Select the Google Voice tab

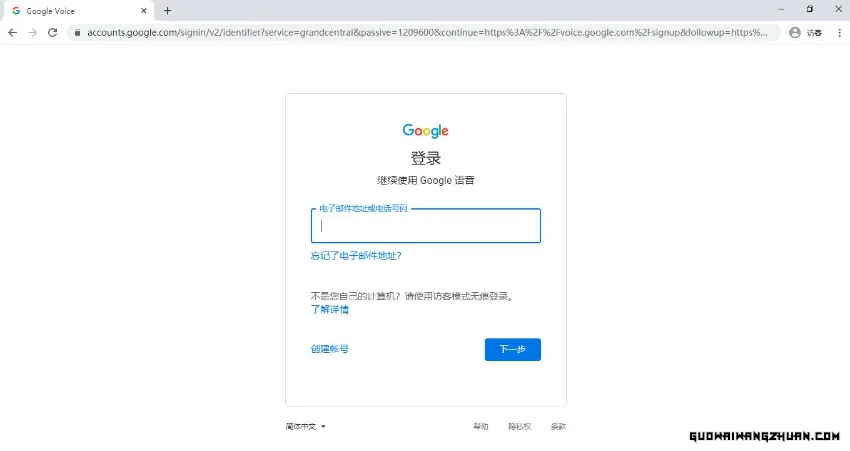(x=79, y=11)
